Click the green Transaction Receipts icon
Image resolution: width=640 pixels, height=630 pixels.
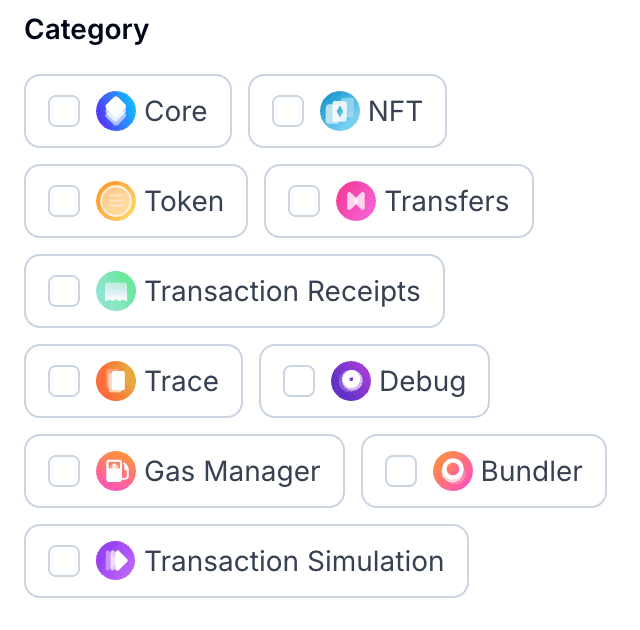click(x=116, y=291)
